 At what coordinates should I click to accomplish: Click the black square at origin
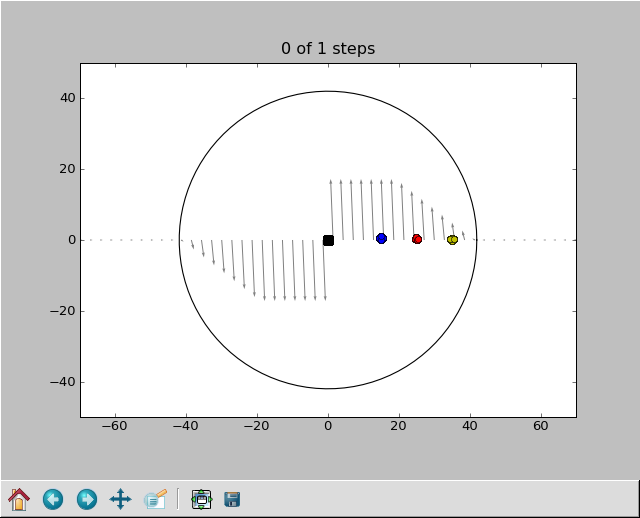(328, 240)
